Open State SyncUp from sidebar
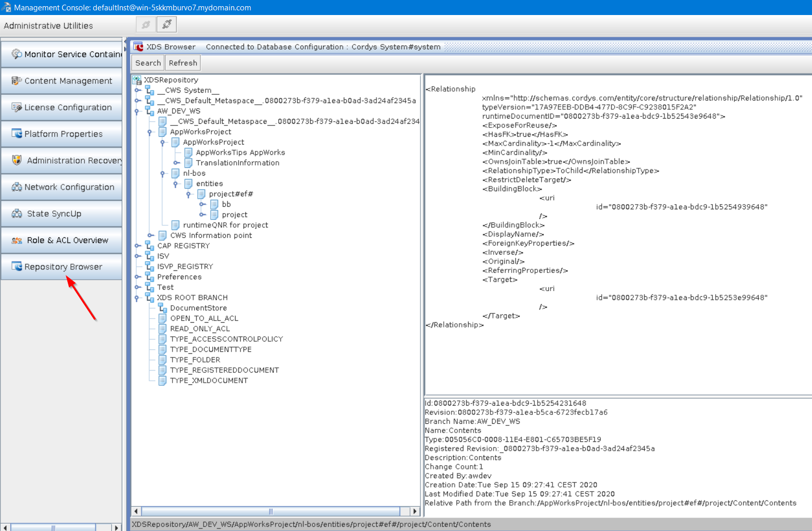The height and width of the screenshot is (531, 812). [x=61, y=213]
